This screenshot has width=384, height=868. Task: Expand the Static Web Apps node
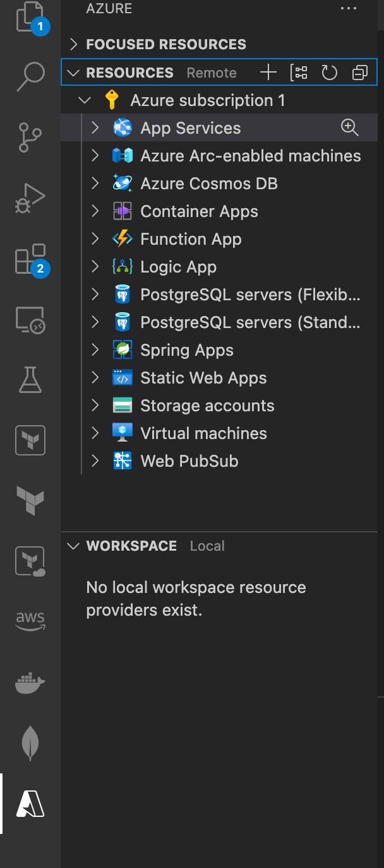[x=95, y=378]
